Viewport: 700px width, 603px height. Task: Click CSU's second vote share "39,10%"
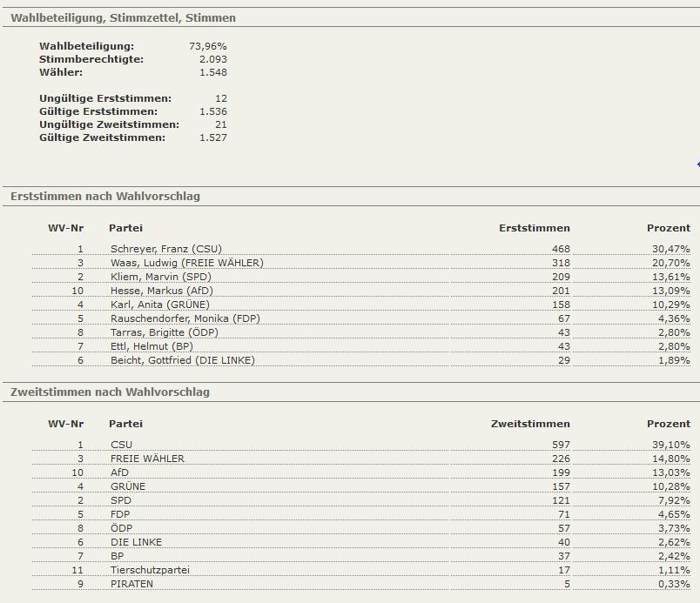(671, 445)
